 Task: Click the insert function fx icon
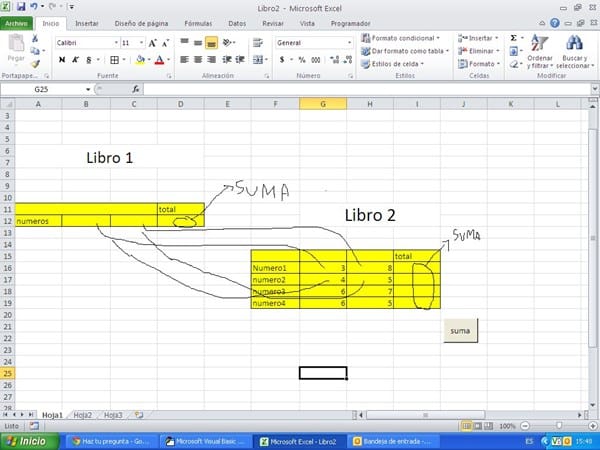click(x=134, y=89)
